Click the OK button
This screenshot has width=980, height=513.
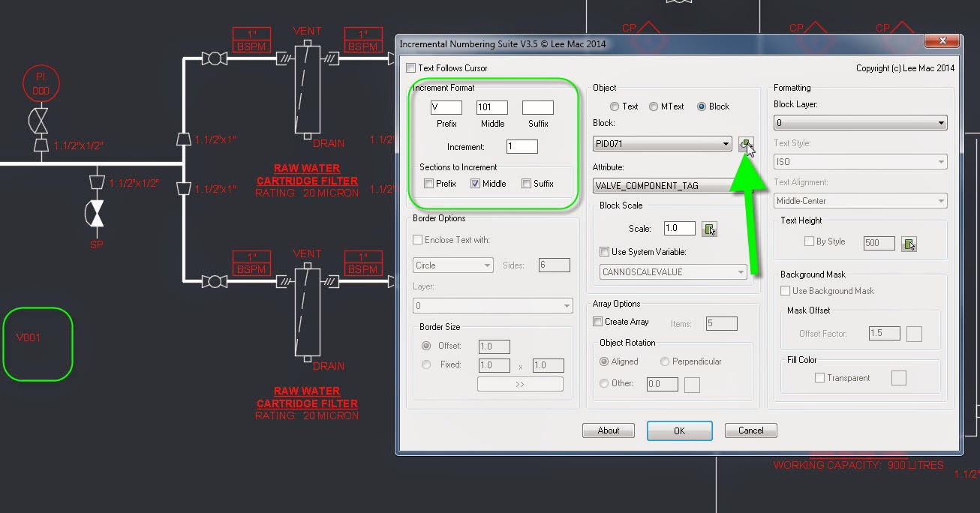(680, 430)
